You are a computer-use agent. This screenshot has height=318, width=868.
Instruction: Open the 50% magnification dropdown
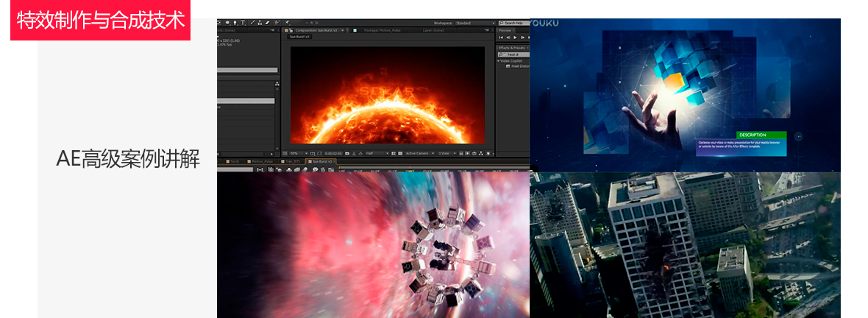pos(299,153)
